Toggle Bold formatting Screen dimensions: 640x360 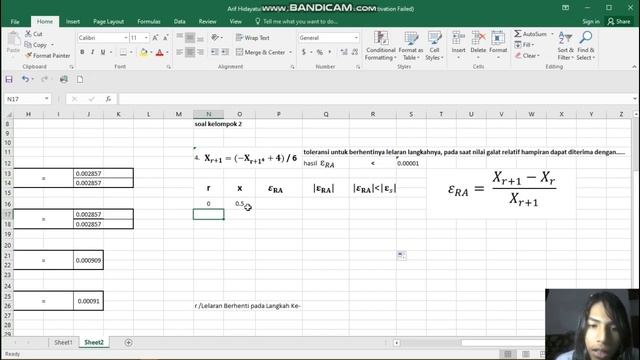82,52
